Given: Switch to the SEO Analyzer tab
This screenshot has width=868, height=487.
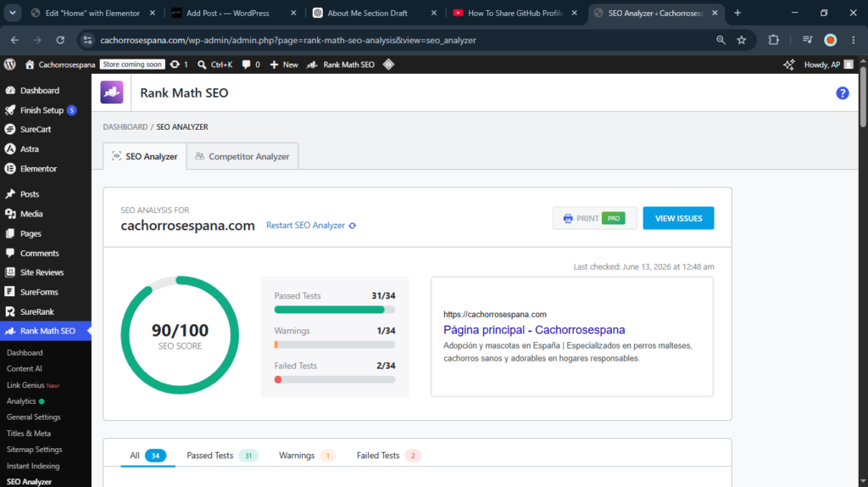Looking at the screenshot, I should click(x=145, y=156).
